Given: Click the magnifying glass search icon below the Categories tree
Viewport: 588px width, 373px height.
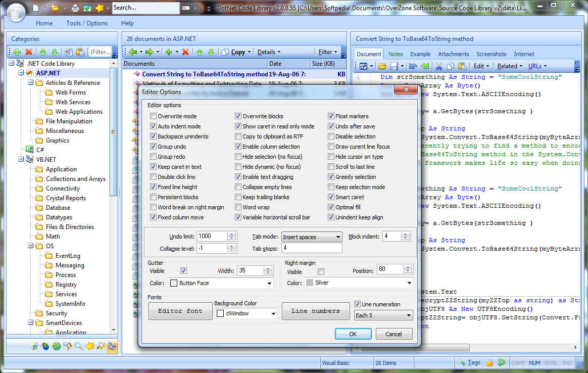Looking at the screenshot, I should coord(79,346).
